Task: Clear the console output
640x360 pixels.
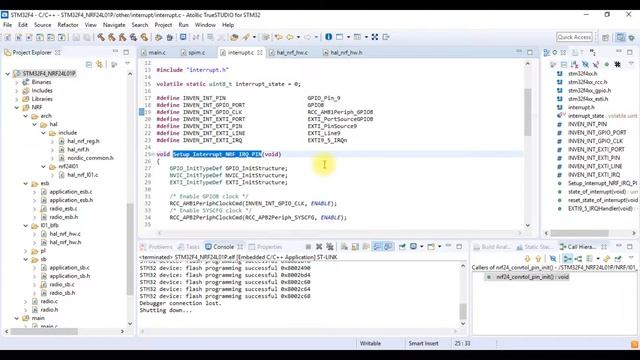Action: [344, 247]
